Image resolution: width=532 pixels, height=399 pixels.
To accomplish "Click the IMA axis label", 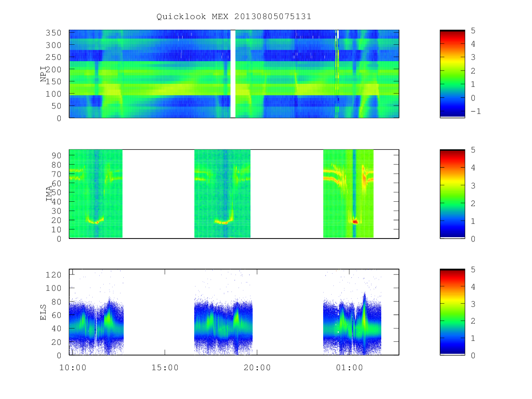I will click(x=50, y=194).
